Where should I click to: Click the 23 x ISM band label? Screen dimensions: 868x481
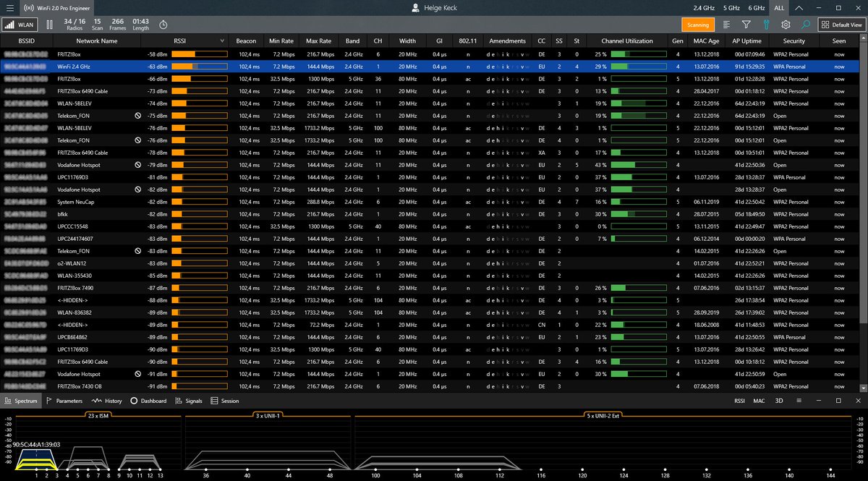[98, 416]
